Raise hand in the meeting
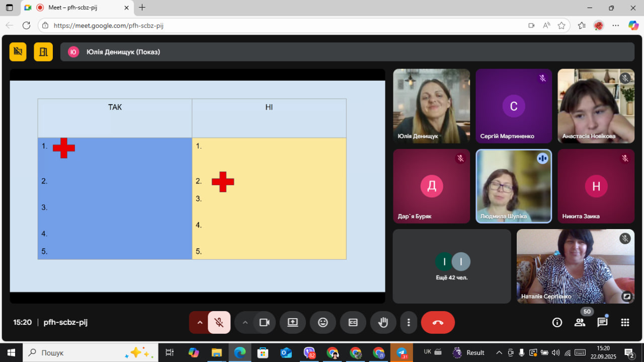The width and height of the screenshot is (644, 362). [x=383, y=323]
